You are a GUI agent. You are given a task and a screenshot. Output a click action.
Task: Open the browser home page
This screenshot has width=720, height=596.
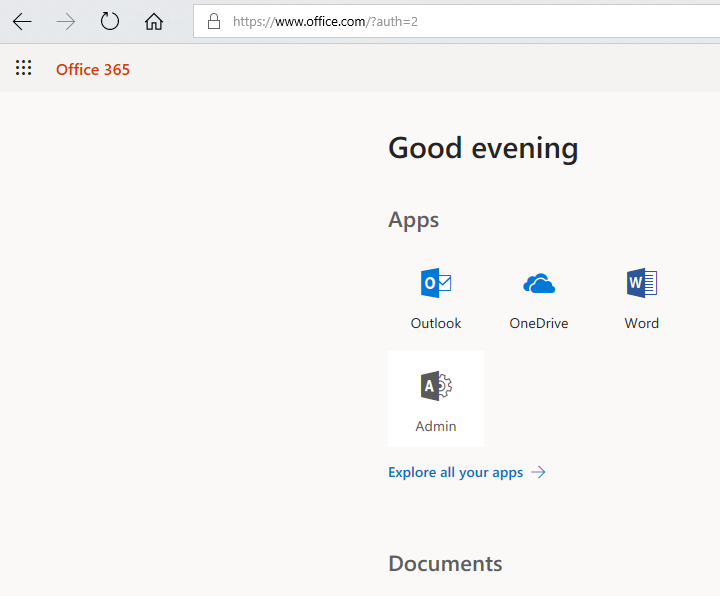(x=154, y=22)
